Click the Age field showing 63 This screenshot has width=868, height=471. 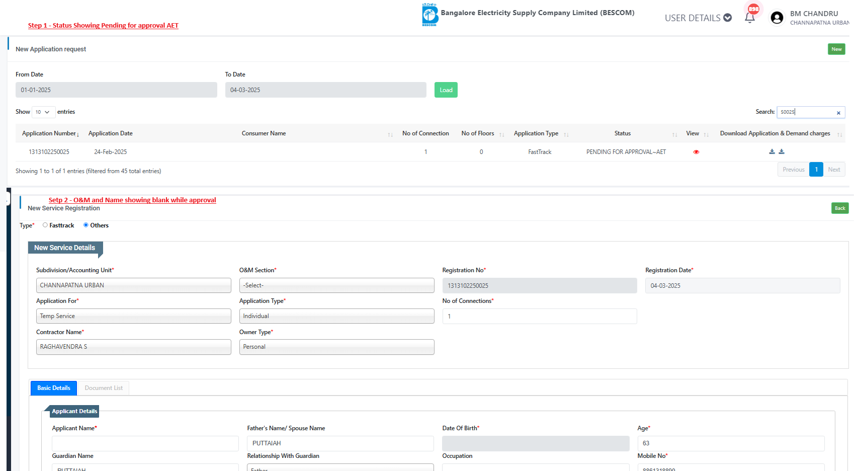(x=731, y=443)
